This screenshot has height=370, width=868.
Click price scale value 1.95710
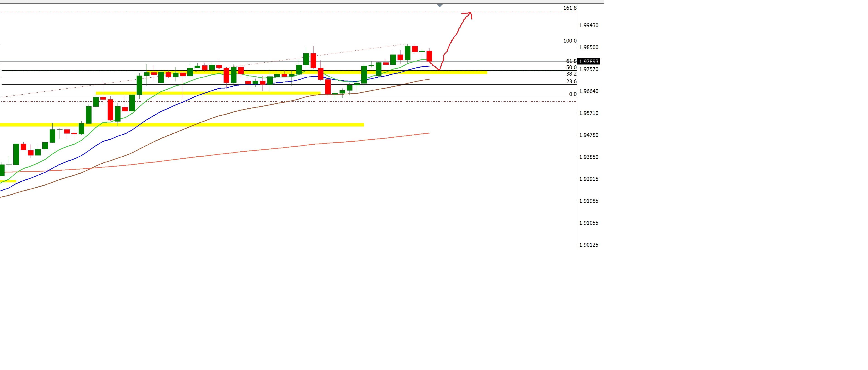point(589,113)
